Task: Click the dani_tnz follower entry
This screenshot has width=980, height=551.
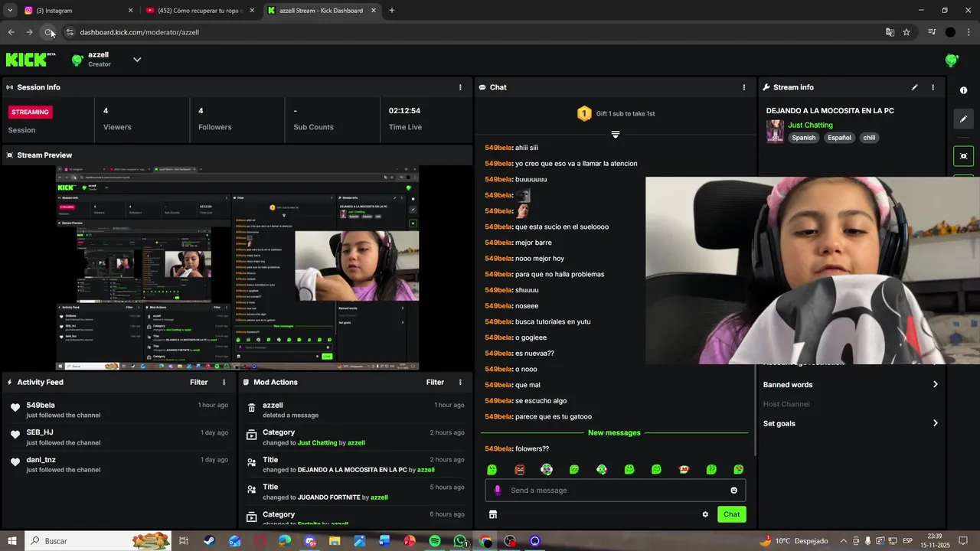Action: (x=119, y=465)
